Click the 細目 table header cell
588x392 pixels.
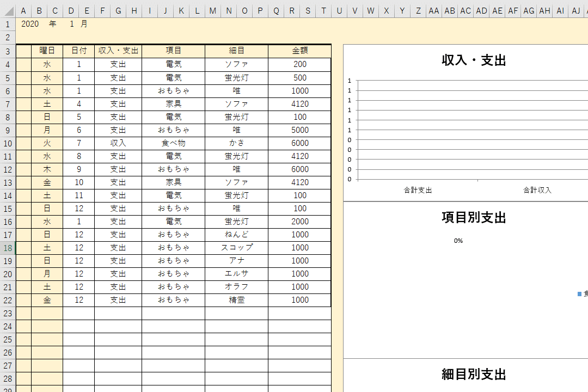coord(237,51)
